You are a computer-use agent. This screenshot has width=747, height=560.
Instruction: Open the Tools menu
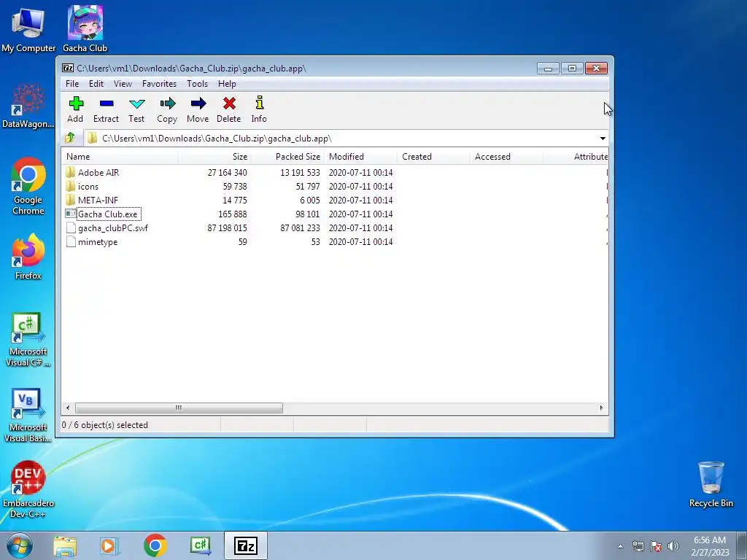click(197, 84)
